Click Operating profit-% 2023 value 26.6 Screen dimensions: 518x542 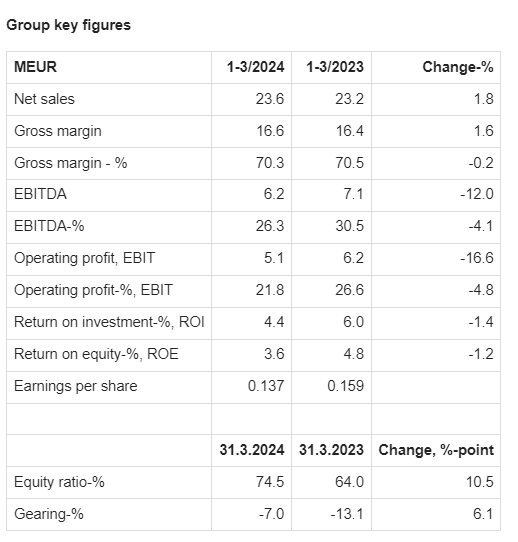point(349,290)
